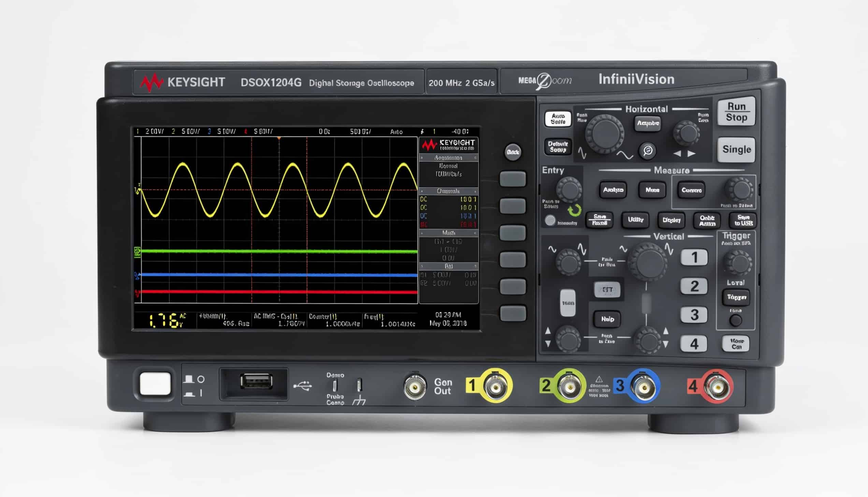Open the Analyze key menu

point(613,190)
